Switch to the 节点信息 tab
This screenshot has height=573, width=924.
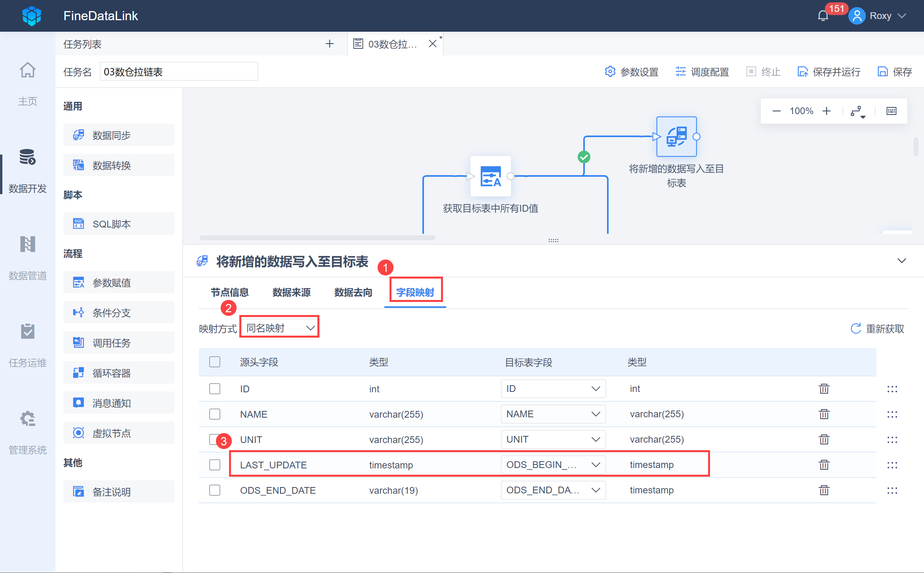pos(229,292)
